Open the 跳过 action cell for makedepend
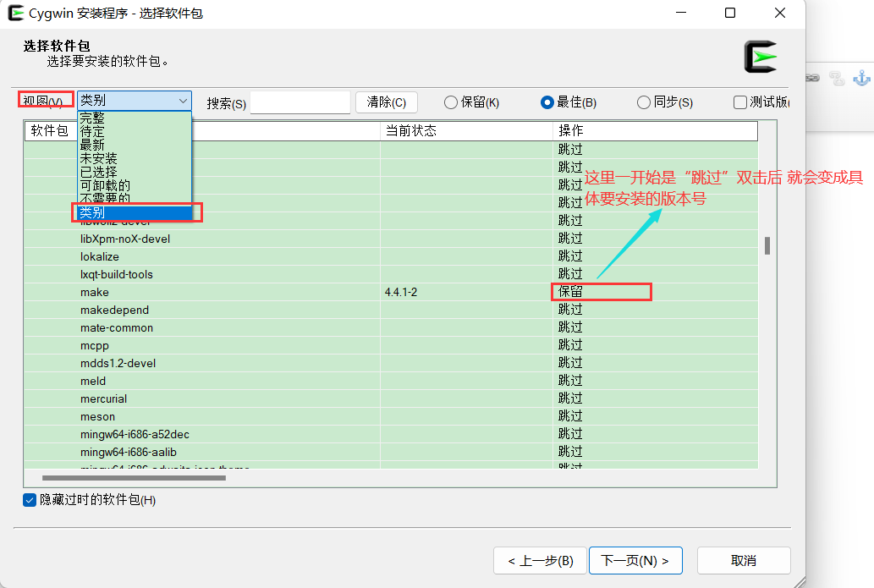 pos(570,310)
